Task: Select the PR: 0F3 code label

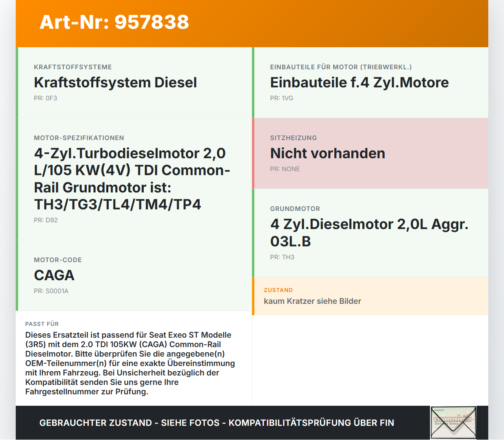Action: pyautogui.click(x=45, y=98)
